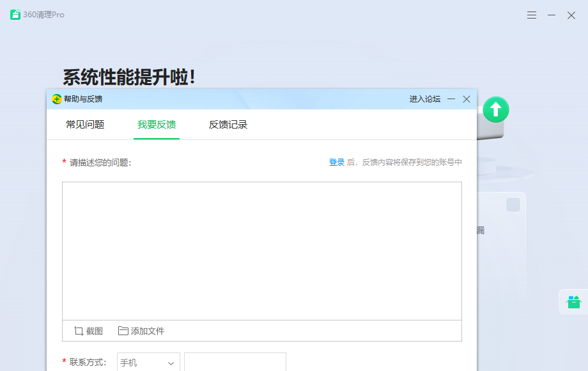The width and height of the screenshot is (588, 371).
Task: Switch to the 常见问题 tab
Action: click(x=85, y=125)
